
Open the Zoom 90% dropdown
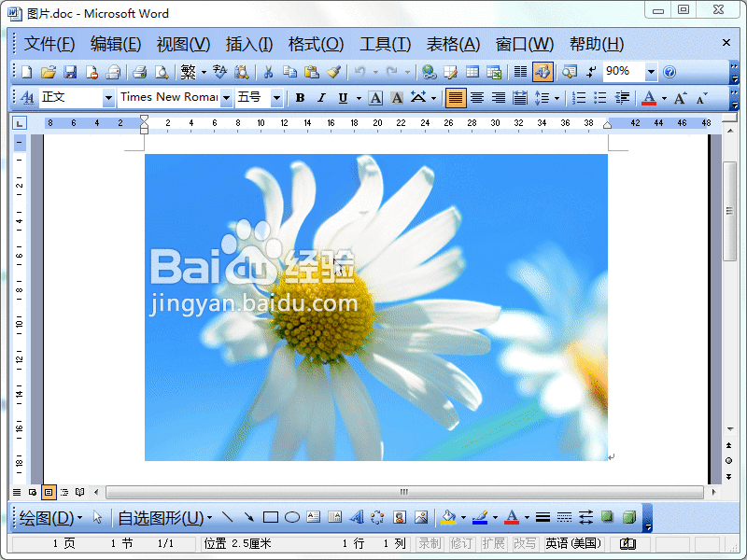tap(651, 73)
